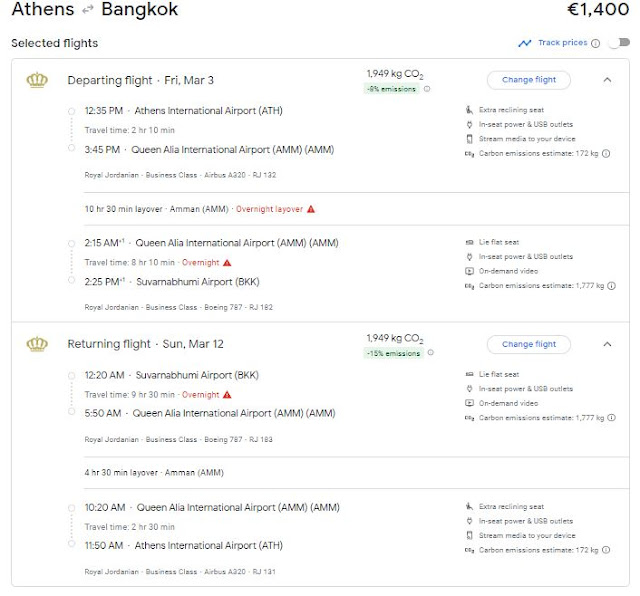Screen dimensions: 640x596
Task: Click the €1,400 total price
Action: (596, 13)
